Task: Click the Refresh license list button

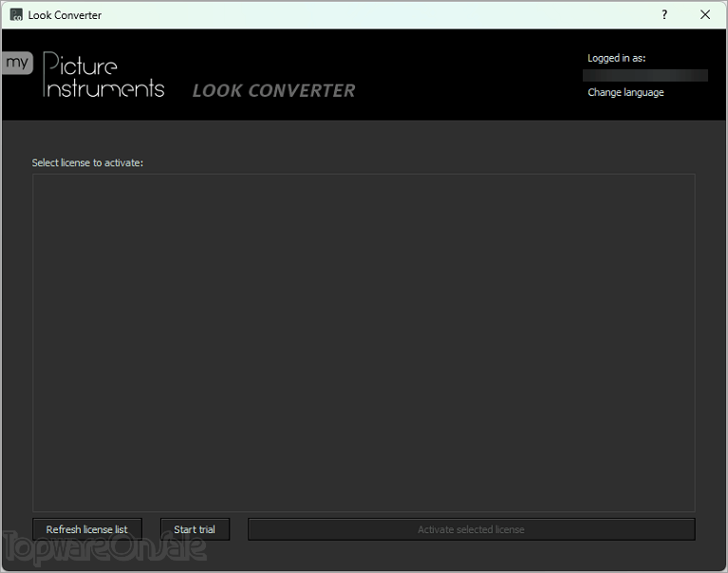Action: click(x=87, y=529)
